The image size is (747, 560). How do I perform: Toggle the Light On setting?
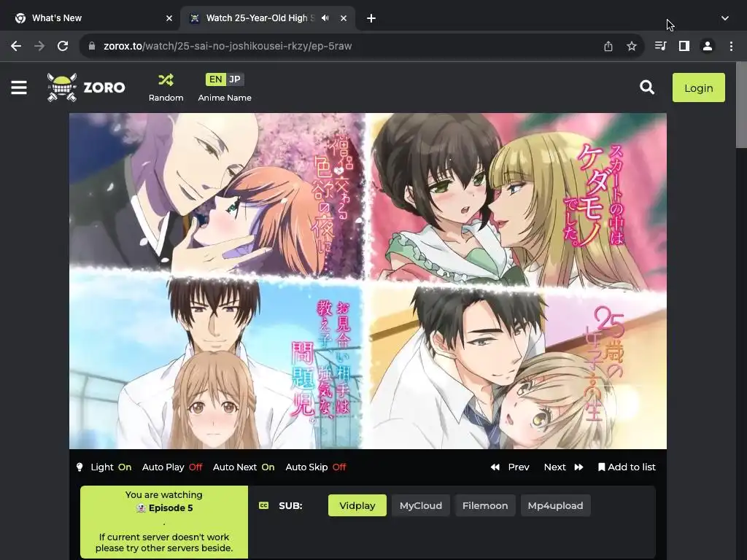(111, 467)
